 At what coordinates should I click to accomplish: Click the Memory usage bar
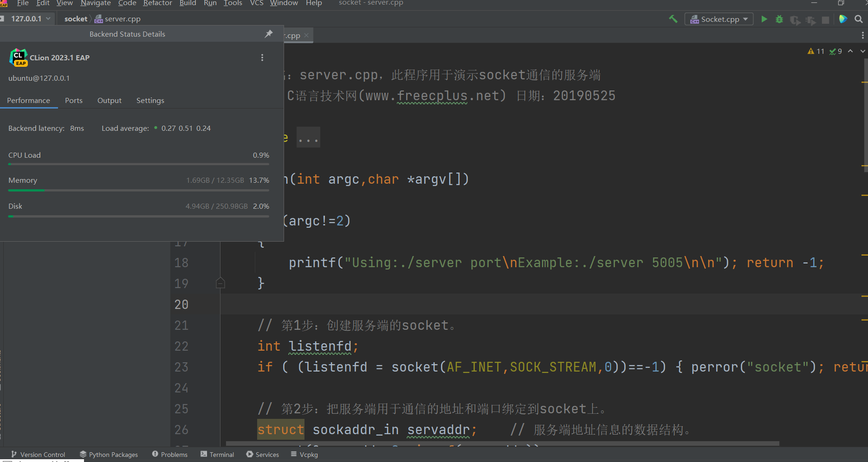(x=139, y=190)
